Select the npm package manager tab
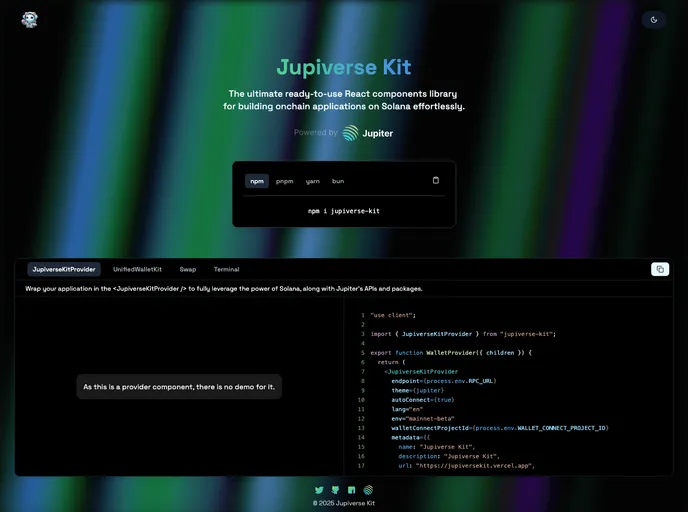Image resolution: width=688 pixels, height=512 pixels. tap(257, 181)
